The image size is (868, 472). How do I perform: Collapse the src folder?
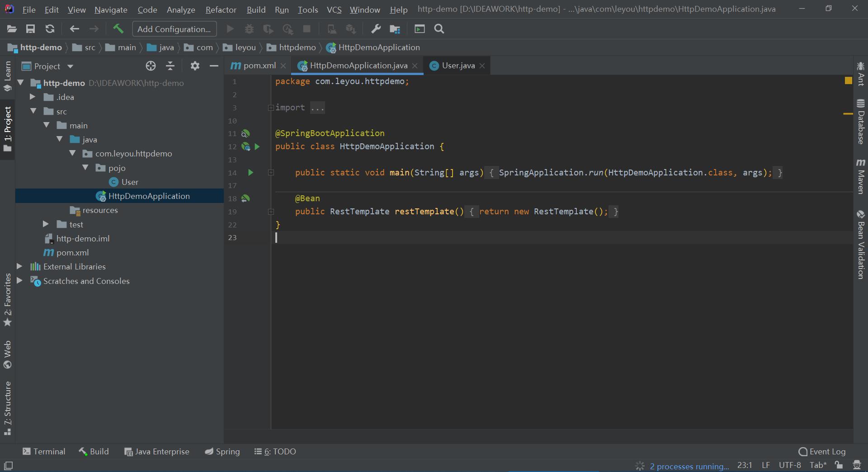point(33,111)
